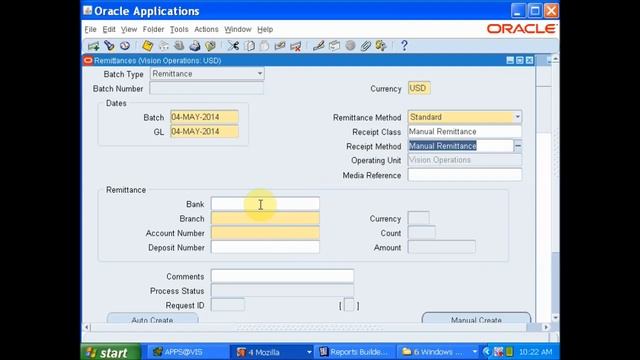The height and width of the screenshot is (360, 640).
Task: Minimize the Remittances inner window
Action: coord(510,60)
